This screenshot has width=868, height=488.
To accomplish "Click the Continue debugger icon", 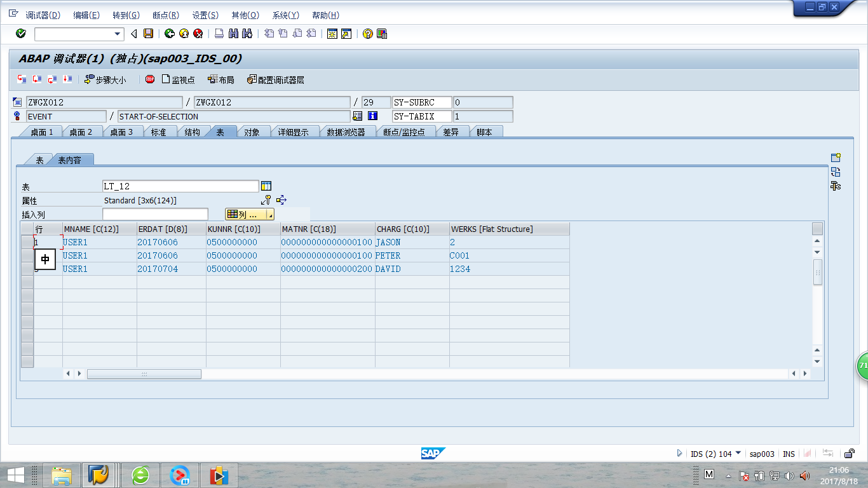I will [68, 79].
